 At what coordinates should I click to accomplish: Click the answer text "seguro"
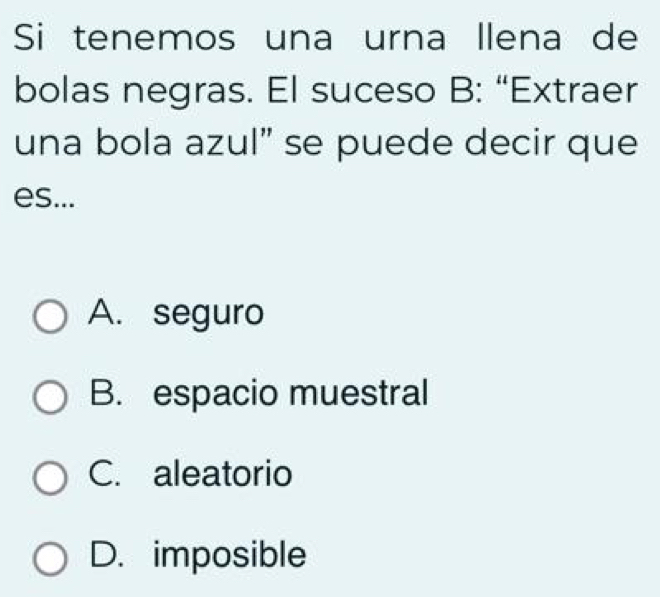point(210,314)
